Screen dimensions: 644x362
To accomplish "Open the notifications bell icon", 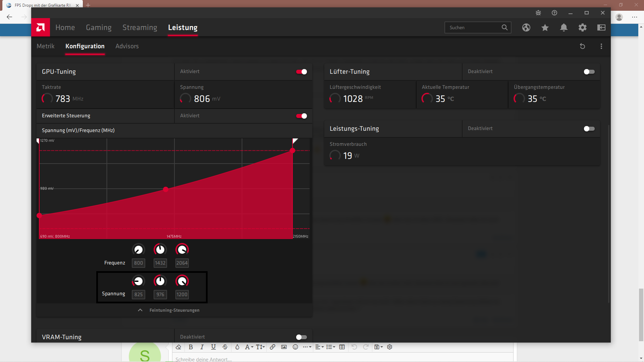I will coord(564,27).
